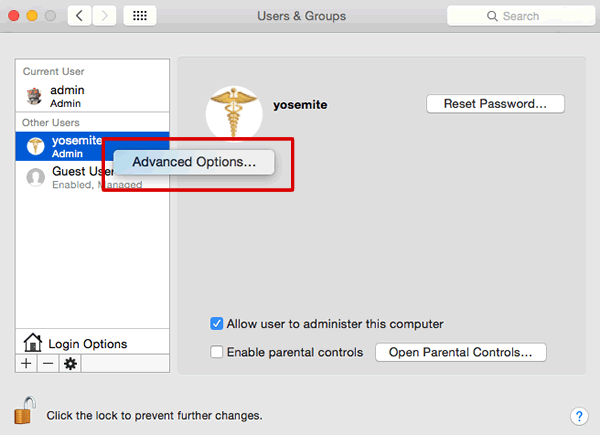
Task: Select the admin current user entry
Action: click(92, 96)
